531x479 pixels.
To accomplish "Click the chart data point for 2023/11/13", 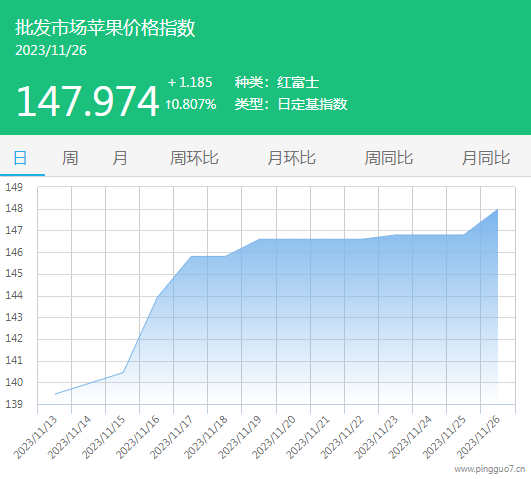I will point(55,394).
